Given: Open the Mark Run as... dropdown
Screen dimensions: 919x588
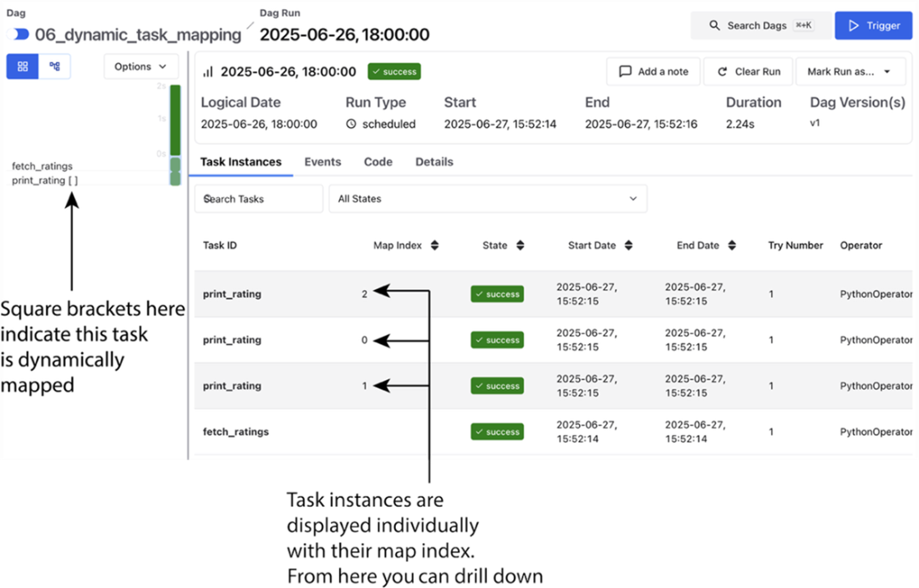Looking at the screenshot, I should (x=850, y=72).
